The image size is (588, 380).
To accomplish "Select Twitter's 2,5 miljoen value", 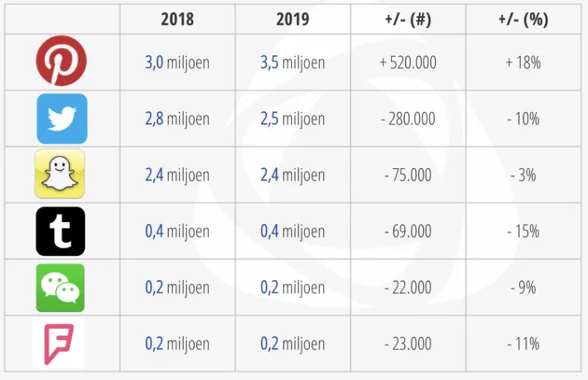I will [293, 119].
